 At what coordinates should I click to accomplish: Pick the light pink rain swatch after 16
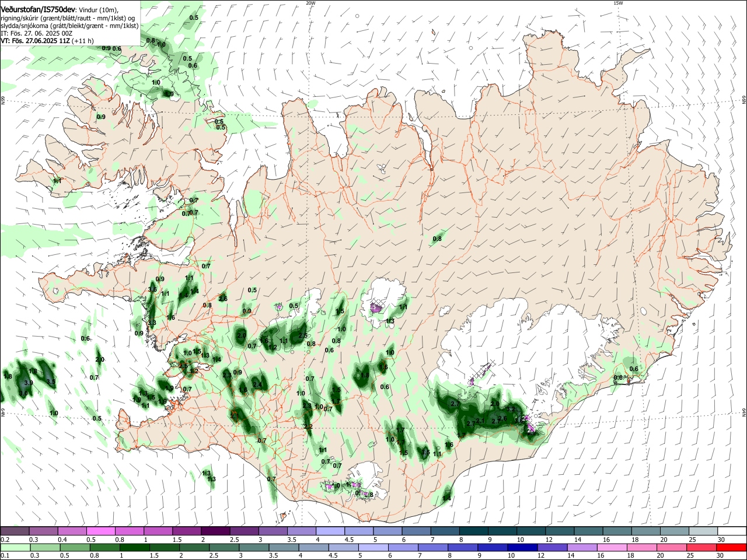pos(612,547)
